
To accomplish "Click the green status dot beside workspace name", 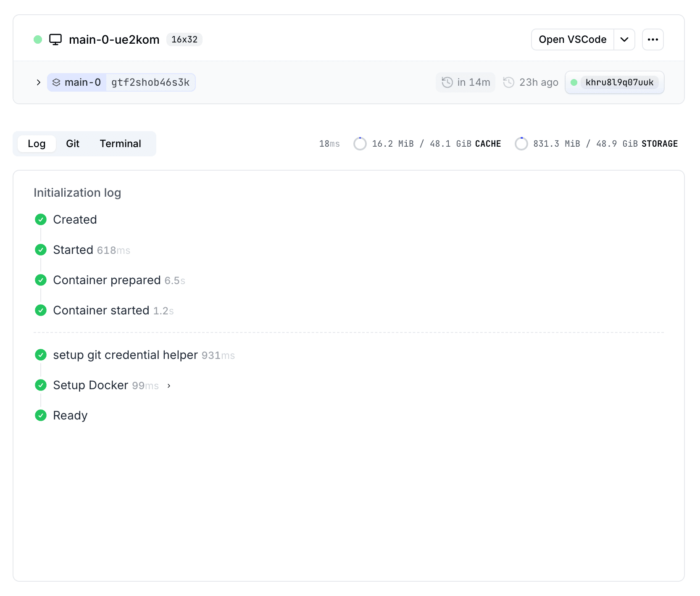I will [x=38, y=40].
